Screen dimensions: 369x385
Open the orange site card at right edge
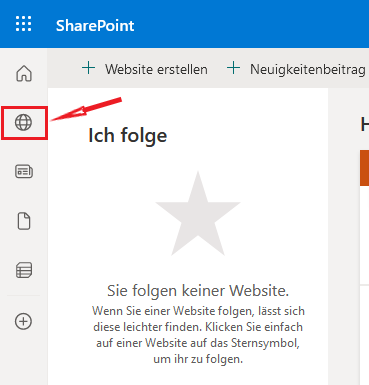tap(364, 168)
